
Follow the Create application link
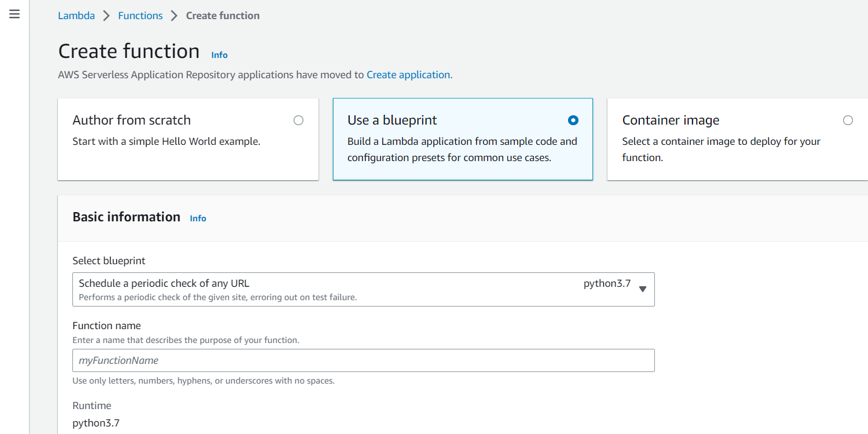point(408,75)
